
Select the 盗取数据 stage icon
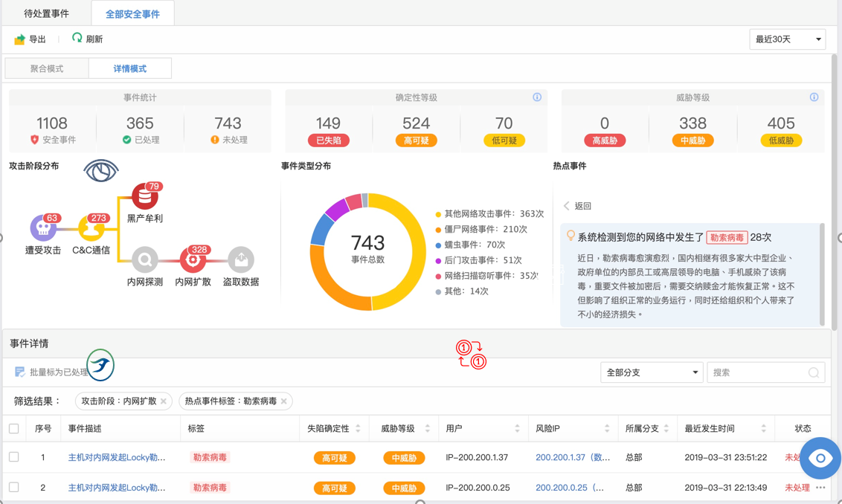coord(241,260)
